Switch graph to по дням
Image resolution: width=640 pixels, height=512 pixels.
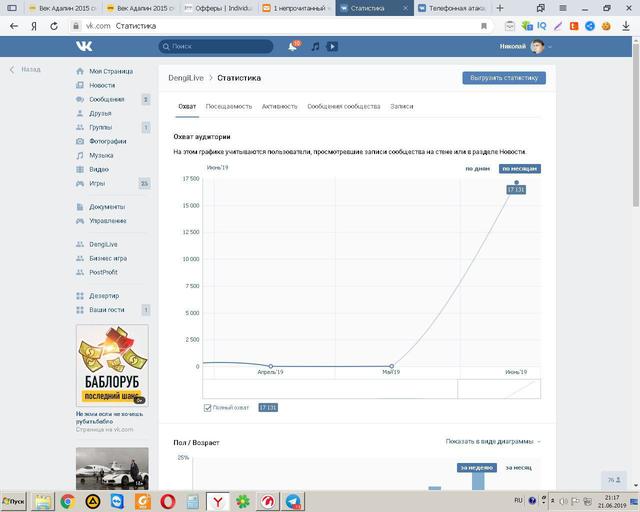(x=478, y=169)
